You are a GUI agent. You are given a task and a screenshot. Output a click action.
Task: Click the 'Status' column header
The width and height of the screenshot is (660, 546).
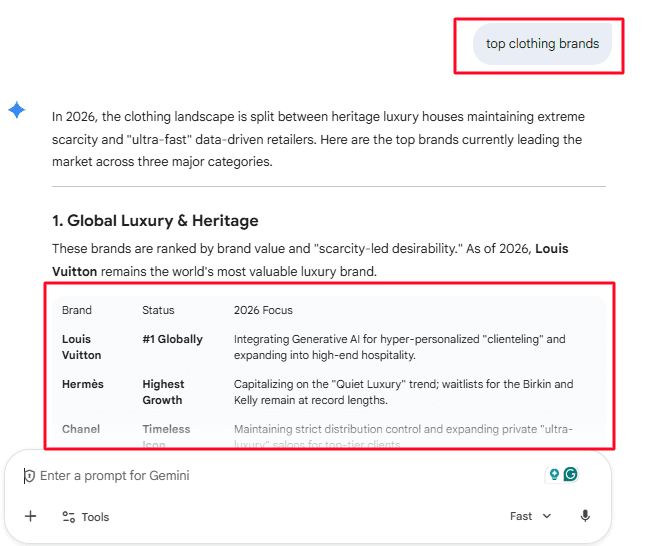point(158,310)
